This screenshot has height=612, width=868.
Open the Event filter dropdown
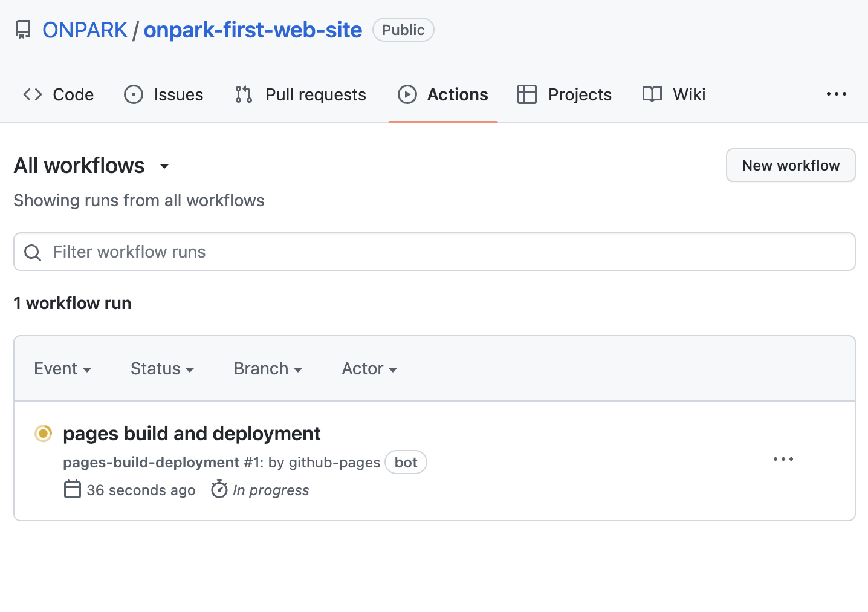(x=63, y=369)
